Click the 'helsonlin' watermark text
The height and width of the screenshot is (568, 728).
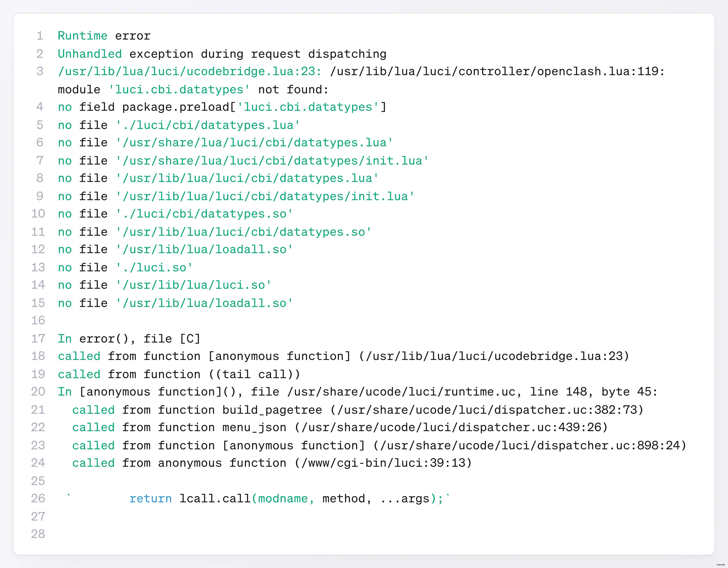721,565
